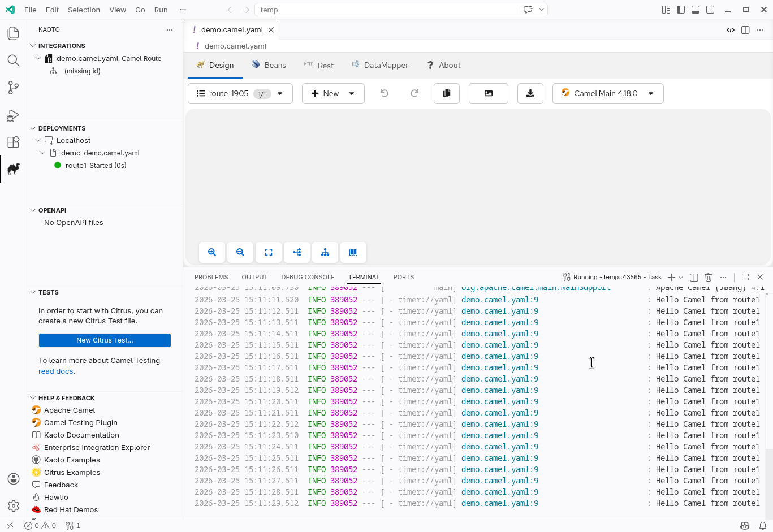Open the Camel Main 4.18.0 runtime dropdown
Image resolution: width=773 pixels, height=532 pixels.
tap(608, 93)
